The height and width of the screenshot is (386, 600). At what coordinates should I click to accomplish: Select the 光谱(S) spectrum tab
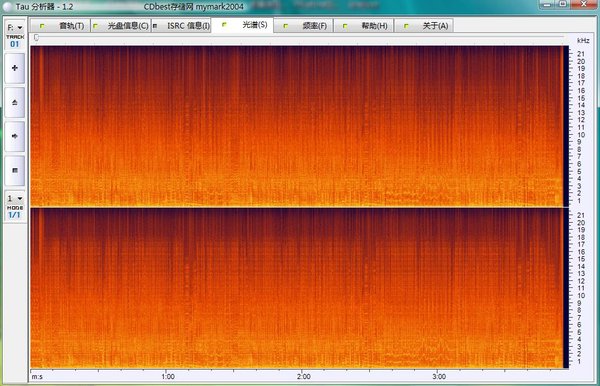[x=243, y=25]
